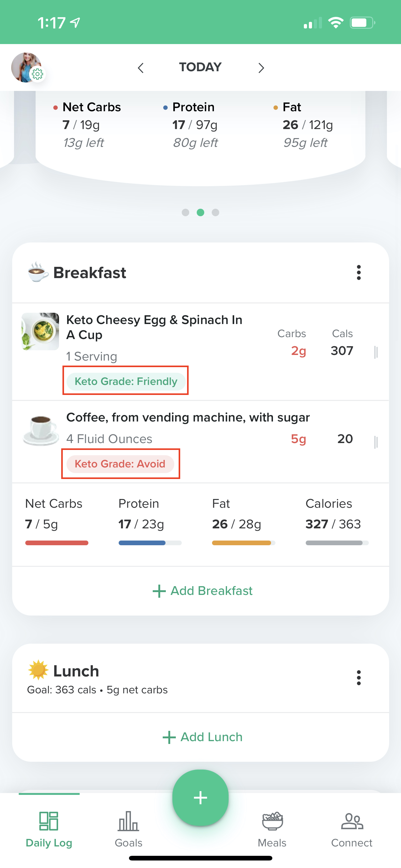Tap the green plus add button
Image resolution: width=401 pixels, height=868 pixels.
click(x=200, y=797)
